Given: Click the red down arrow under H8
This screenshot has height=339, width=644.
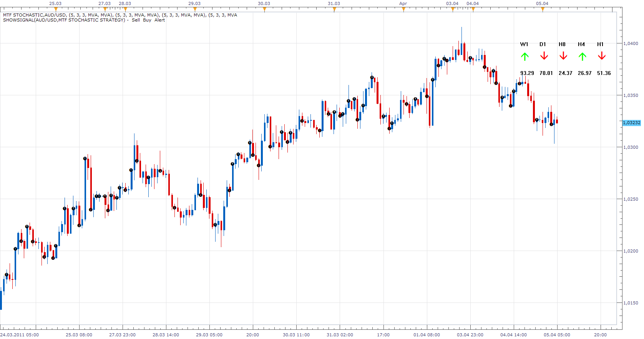Looking at the screenshot, I should (563, 56).
